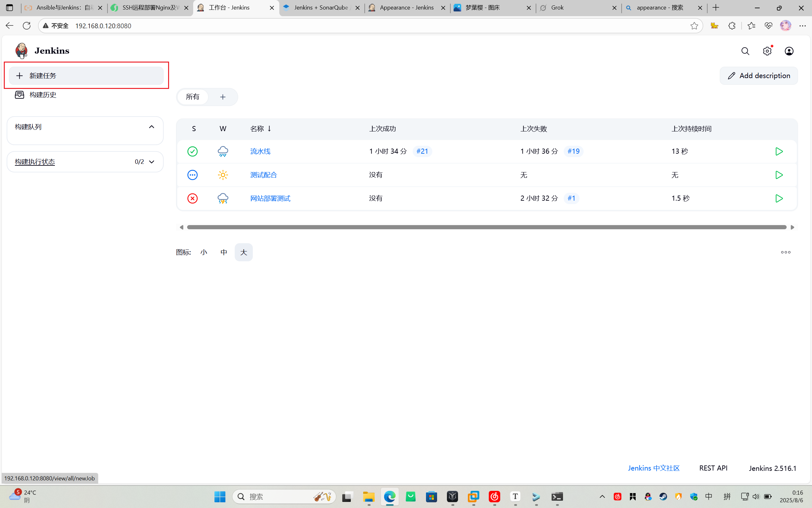Click the browser address bar URL
Screen dimensions: 812x508
(x=103, y=26)
